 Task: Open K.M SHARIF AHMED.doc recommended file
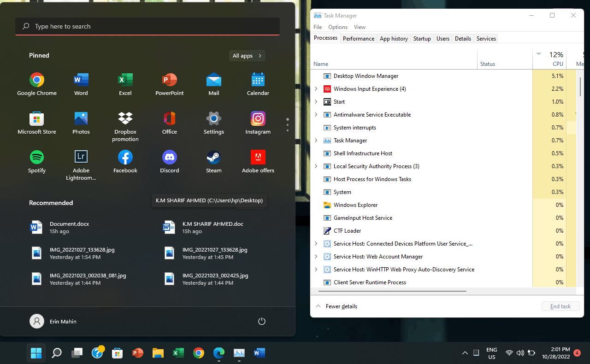[203, 227]
